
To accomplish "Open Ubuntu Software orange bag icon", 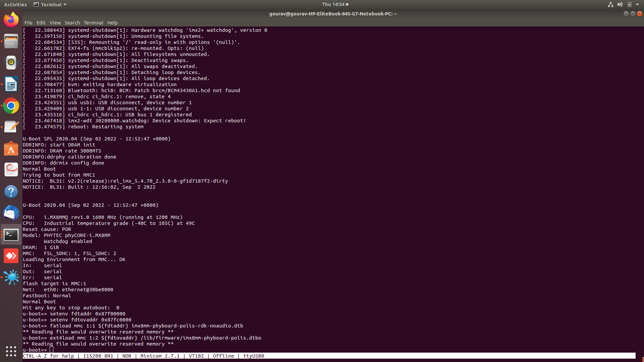I will click(11, 148).
